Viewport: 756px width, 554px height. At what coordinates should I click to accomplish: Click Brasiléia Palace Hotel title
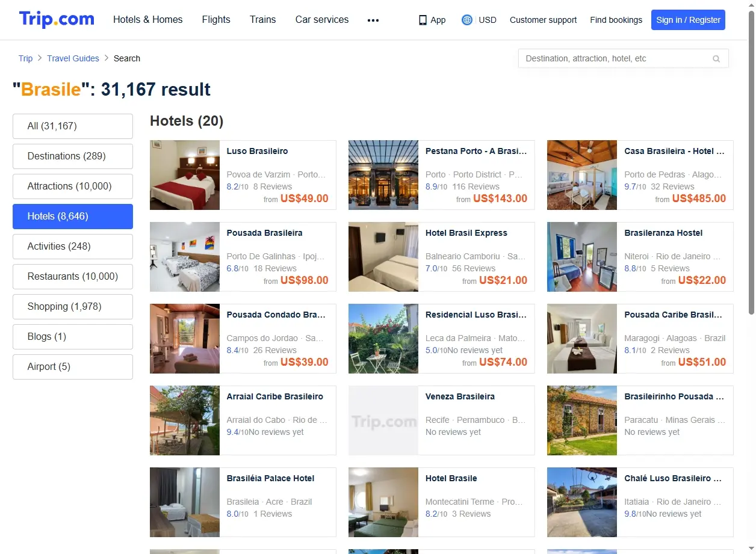coord(270,478)
